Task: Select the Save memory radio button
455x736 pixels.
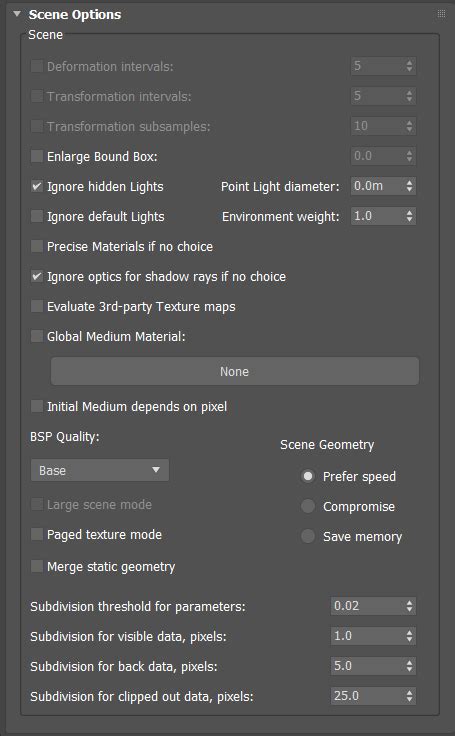Action: click(x=308, y=536)
